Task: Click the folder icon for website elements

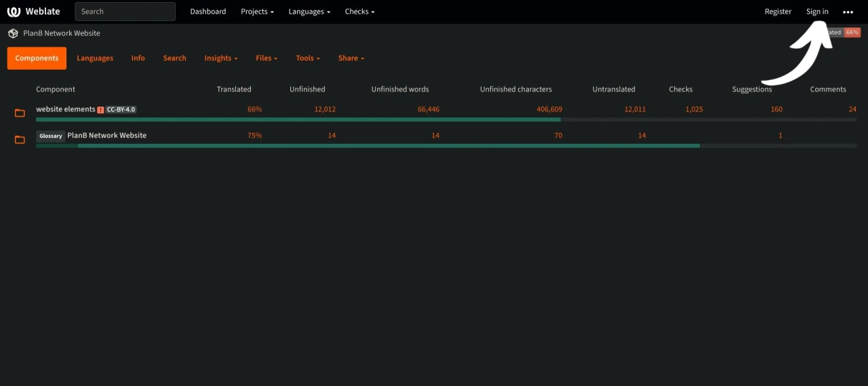Action: click(x=20, y=113)
